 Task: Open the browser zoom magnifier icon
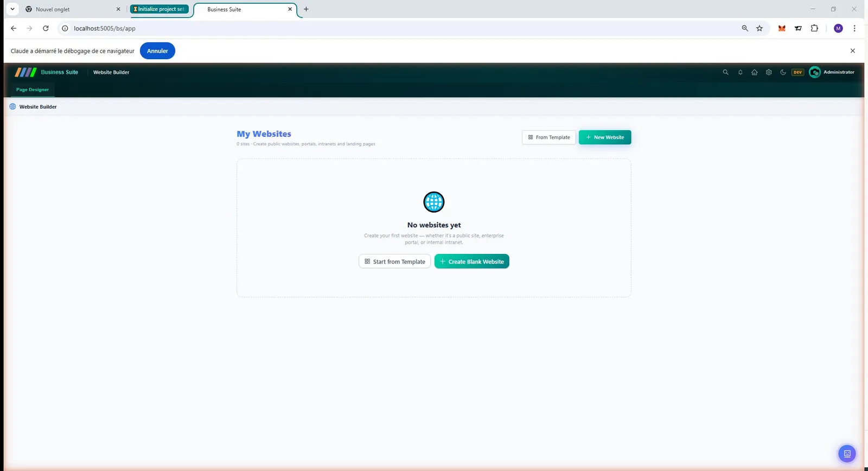tap(745, 28)
